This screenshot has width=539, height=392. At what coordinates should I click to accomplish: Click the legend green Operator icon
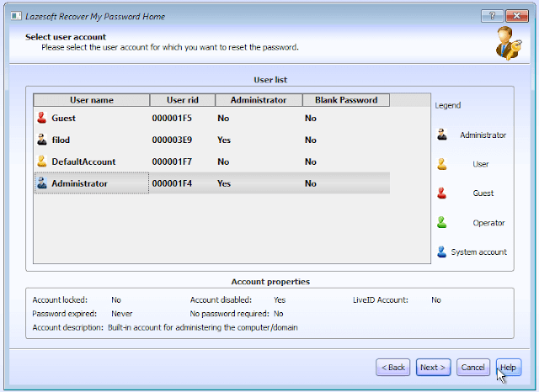442,222
